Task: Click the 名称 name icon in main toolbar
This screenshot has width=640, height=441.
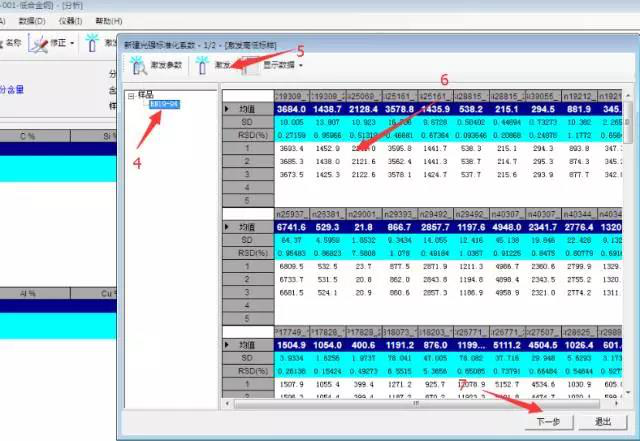Action: (8, 43)
